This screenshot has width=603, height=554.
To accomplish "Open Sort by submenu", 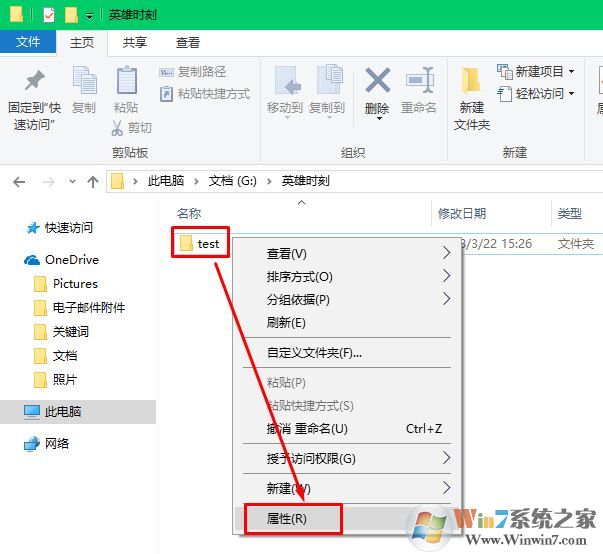I will pos(346,276).
